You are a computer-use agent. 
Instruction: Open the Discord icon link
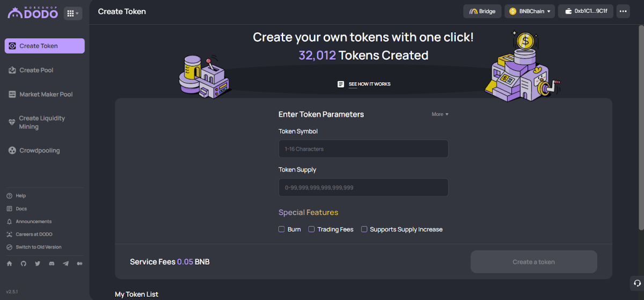tap(52, 264)
